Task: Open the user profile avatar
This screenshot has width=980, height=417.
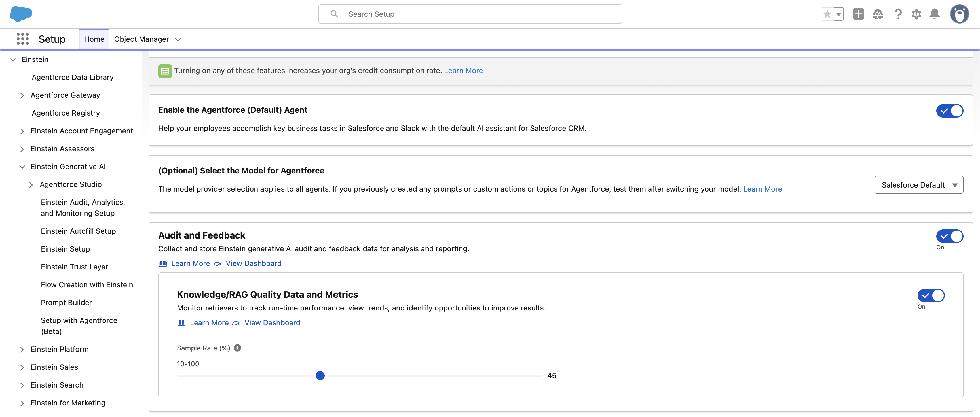Action: coord(959,14)
